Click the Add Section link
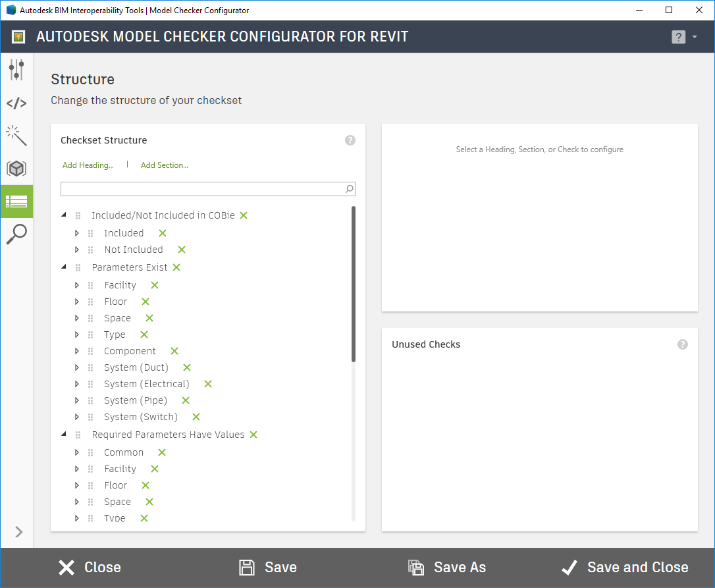715x588 pixels. click(x=165, y=165)
